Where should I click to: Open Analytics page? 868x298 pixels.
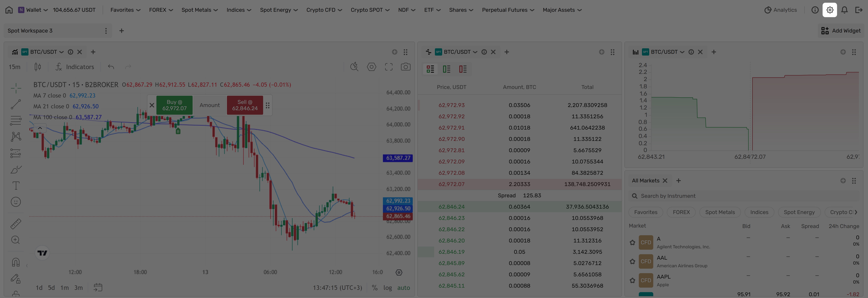pyautogui.click(x=780, y=10)
